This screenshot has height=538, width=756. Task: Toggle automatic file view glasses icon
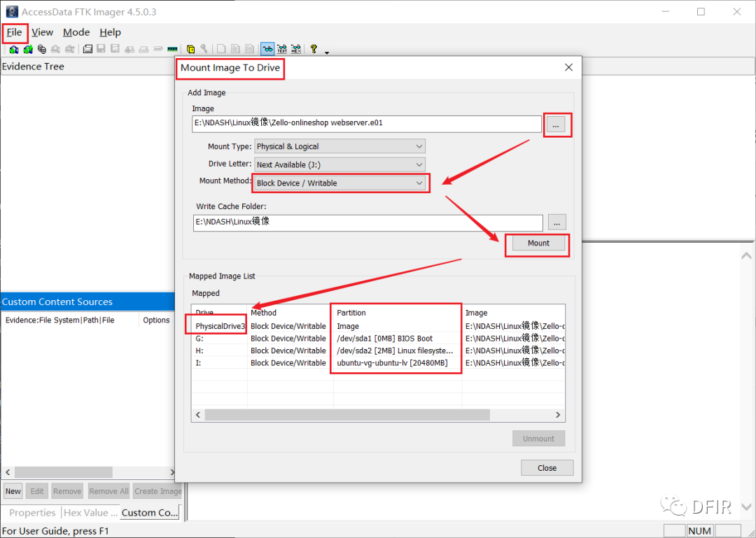(267, 49)
